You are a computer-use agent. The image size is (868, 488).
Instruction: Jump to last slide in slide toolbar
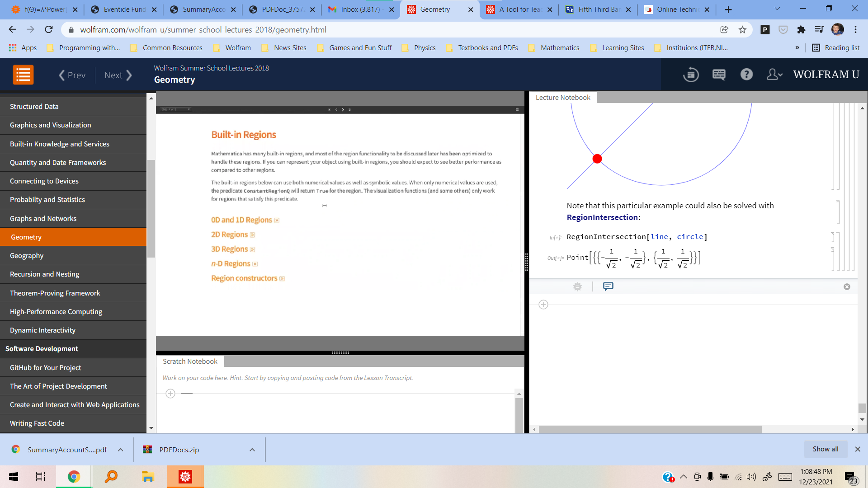tap(349, 109)
